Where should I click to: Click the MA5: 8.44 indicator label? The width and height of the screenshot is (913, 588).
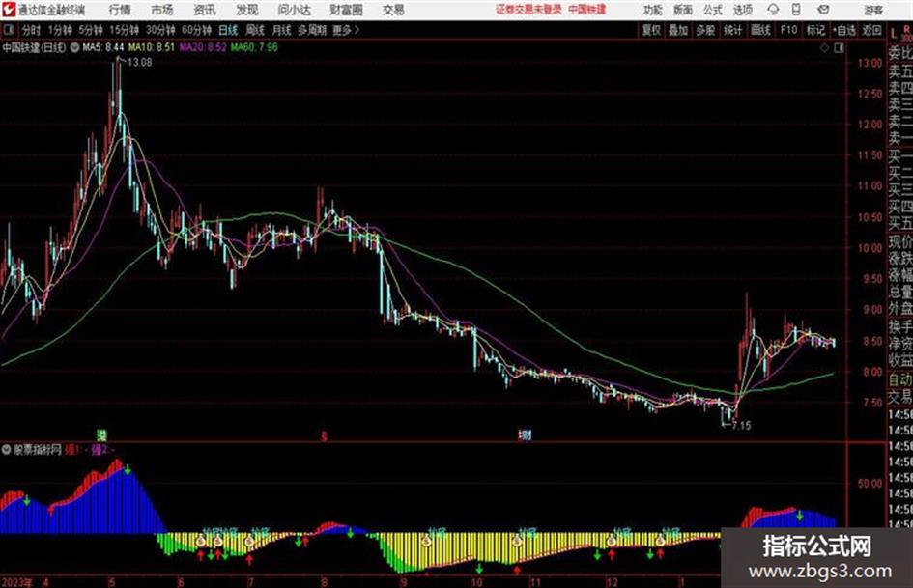pyautogui.click(x=103, y=47)
